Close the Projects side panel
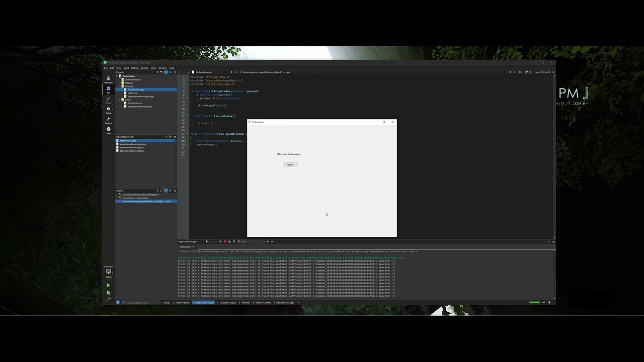 tap(175, 72)
